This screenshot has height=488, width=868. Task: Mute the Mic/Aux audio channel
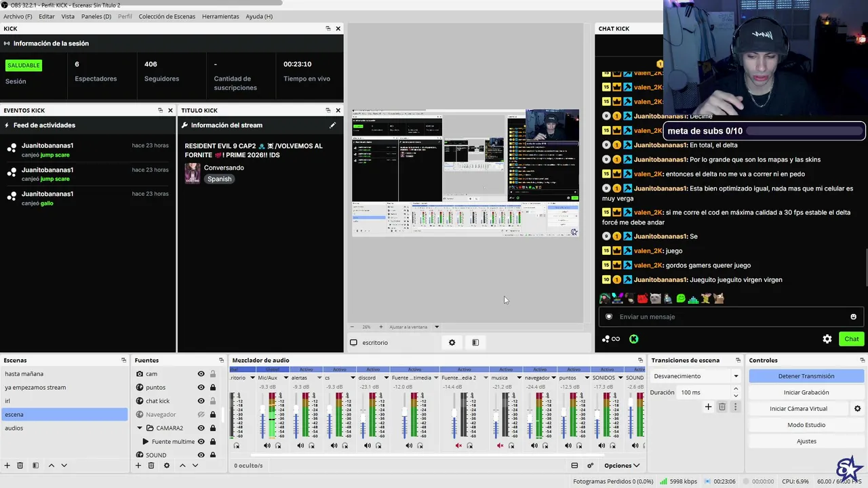coord(267,445)
